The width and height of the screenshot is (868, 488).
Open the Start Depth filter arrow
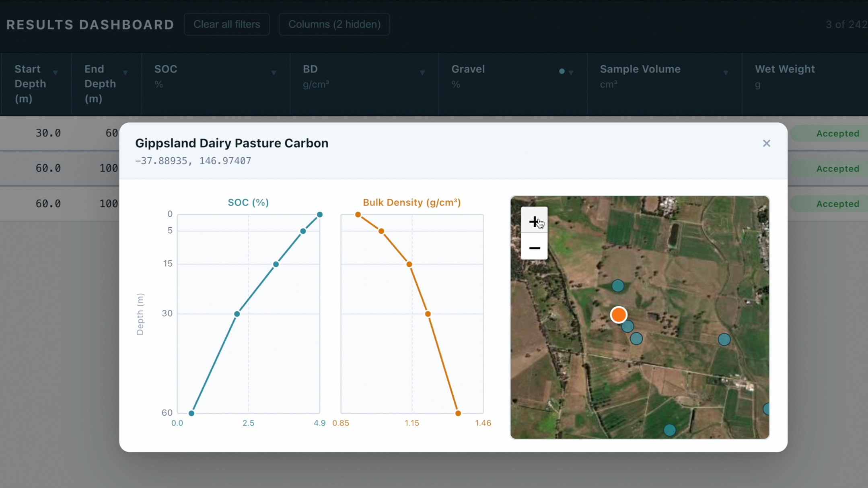click(56, 73)
